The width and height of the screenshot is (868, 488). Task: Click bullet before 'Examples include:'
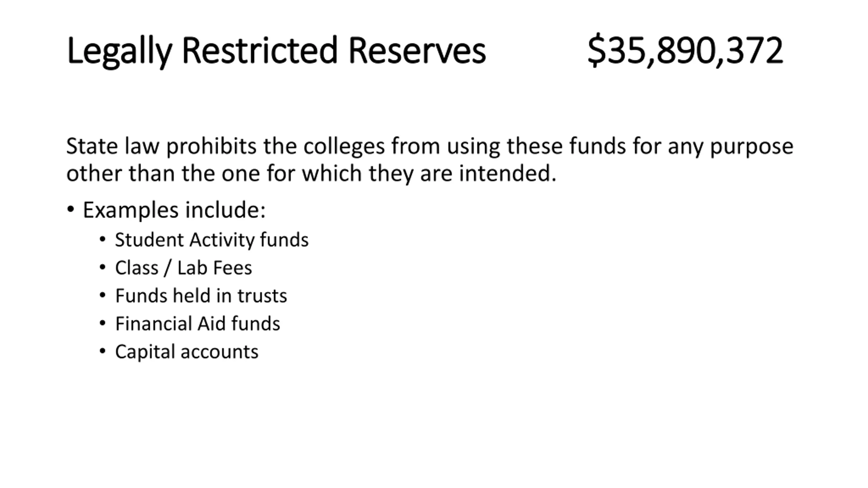71,209
